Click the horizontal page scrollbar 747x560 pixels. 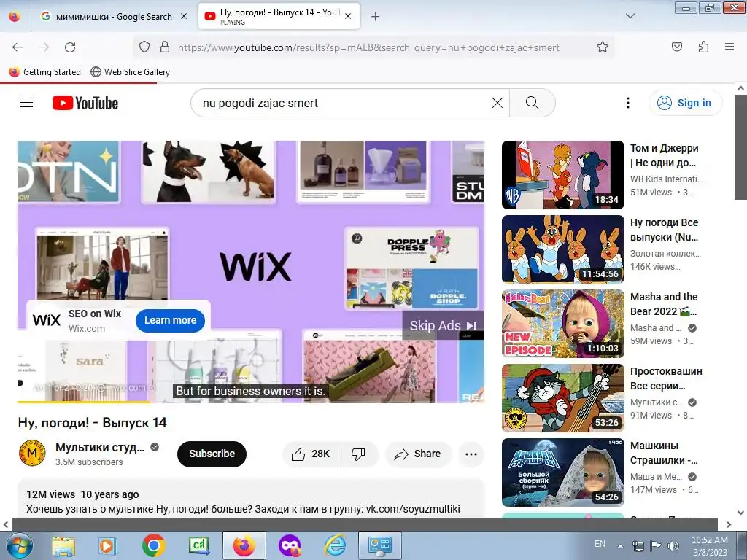(x=365, y=524)
